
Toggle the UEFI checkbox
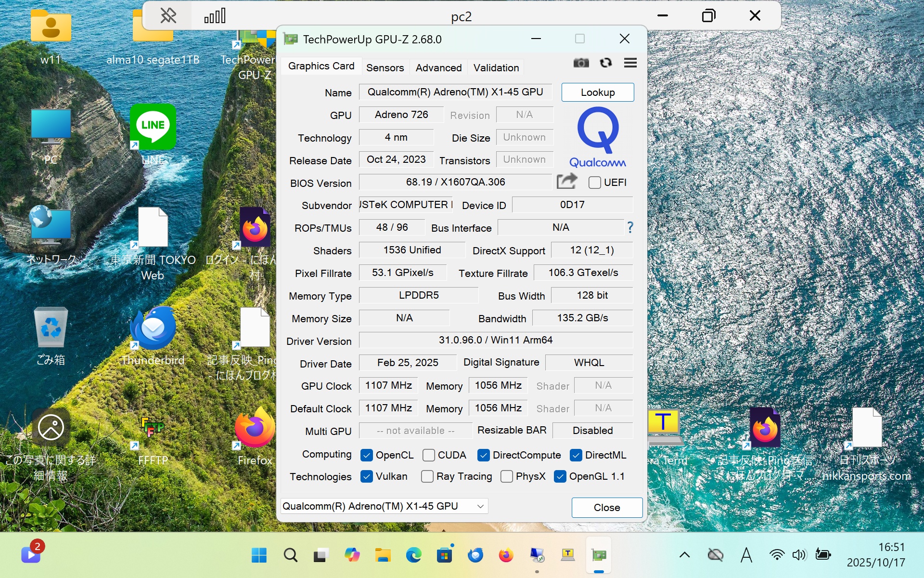pos(595,183)
